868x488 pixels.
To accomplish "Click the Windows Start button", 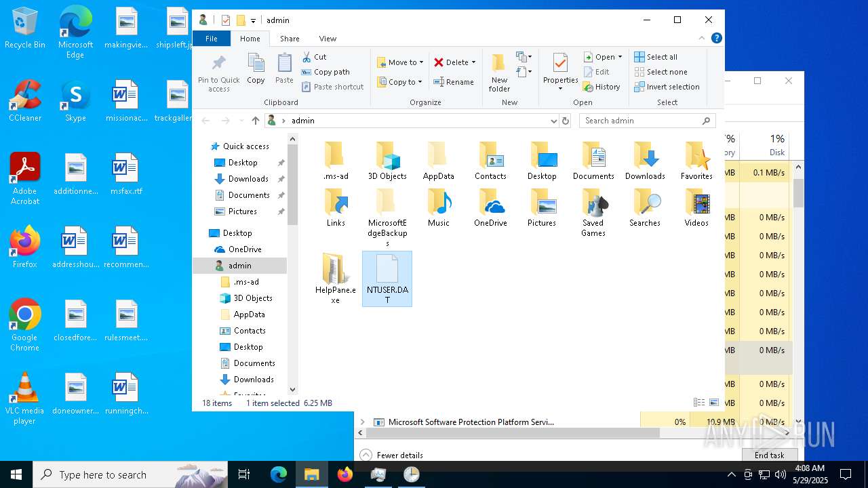I will [x=16, y=474].
